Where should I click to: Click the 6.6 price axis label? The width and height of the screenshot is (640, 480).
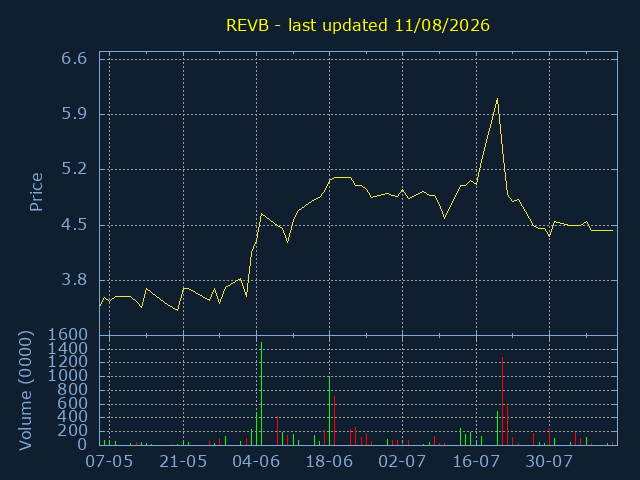tap(74, 59)
